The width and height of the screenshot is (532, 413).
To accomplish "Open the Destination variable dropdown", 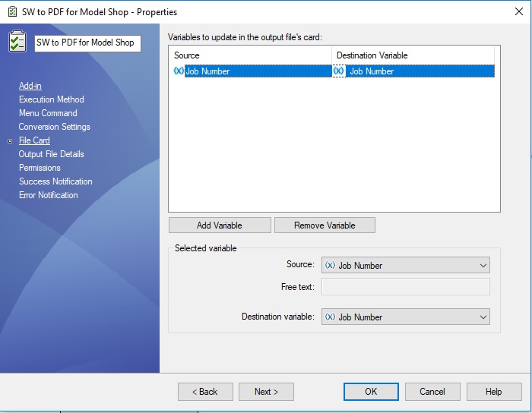I will 406,317.
